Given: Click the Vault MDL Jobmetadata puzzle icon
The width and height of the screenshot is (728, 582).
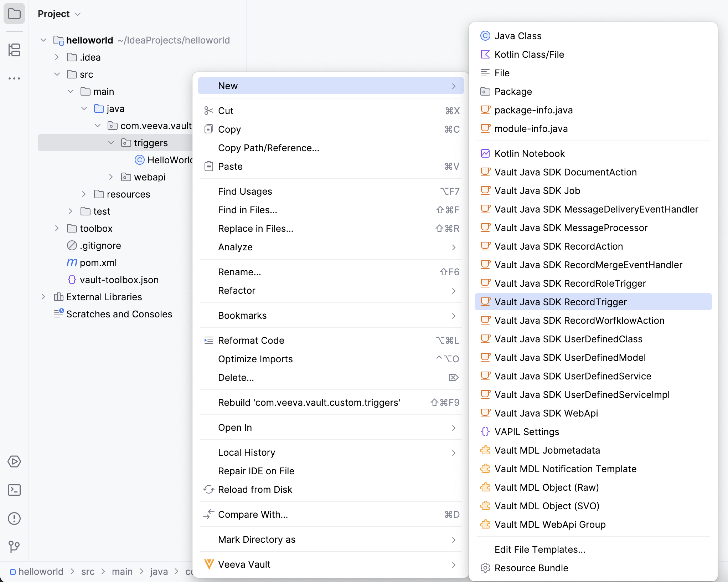Looking at the screenshot, I should [485, 450].
